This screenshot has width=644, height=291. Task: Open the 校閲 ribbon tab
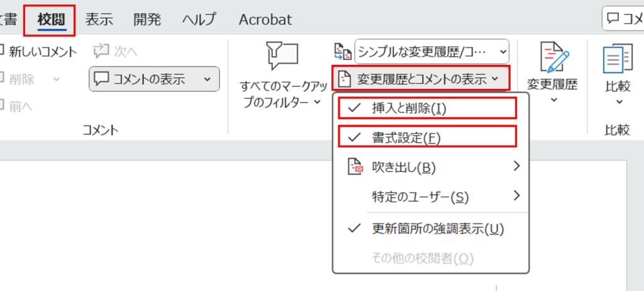(51, 20)
